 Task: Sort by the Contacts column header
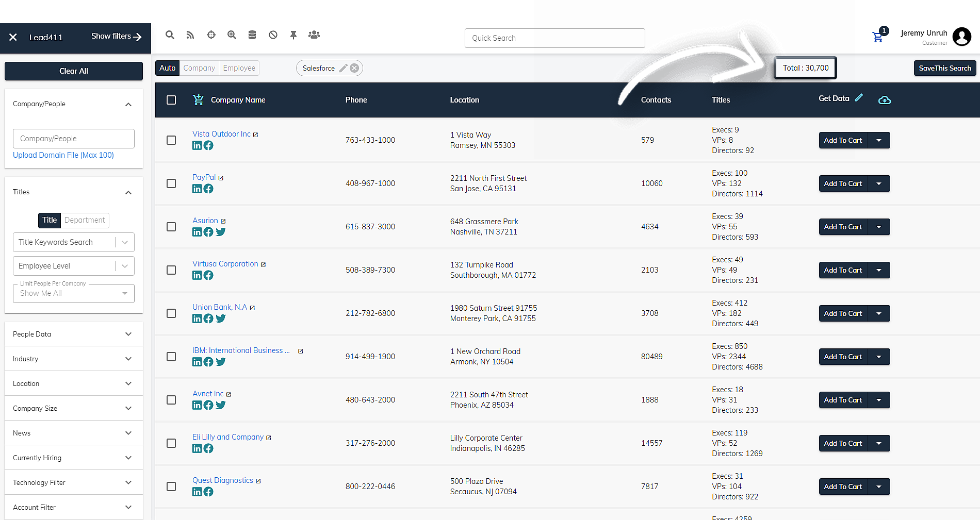point(656,100)
